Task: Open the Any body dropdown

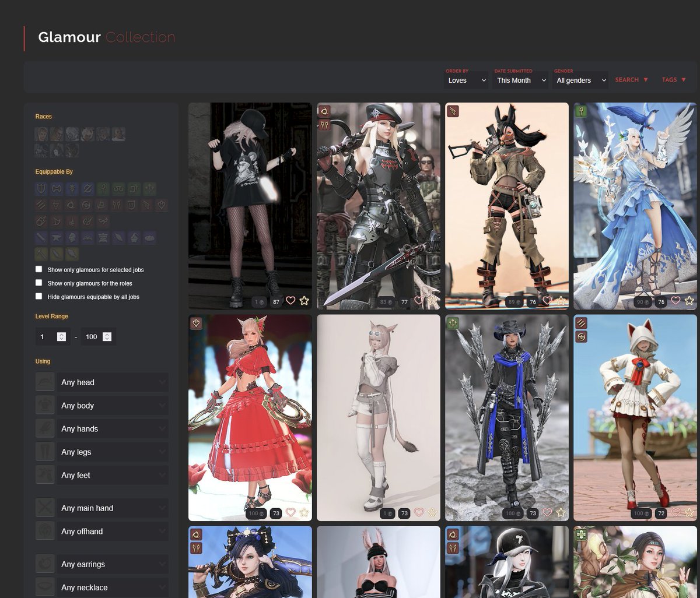Action: 113,406
